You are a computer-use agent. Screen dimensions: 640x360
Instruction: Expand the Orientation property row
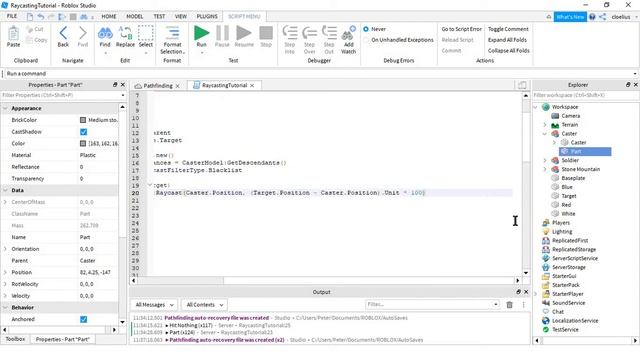pos(5,249)
